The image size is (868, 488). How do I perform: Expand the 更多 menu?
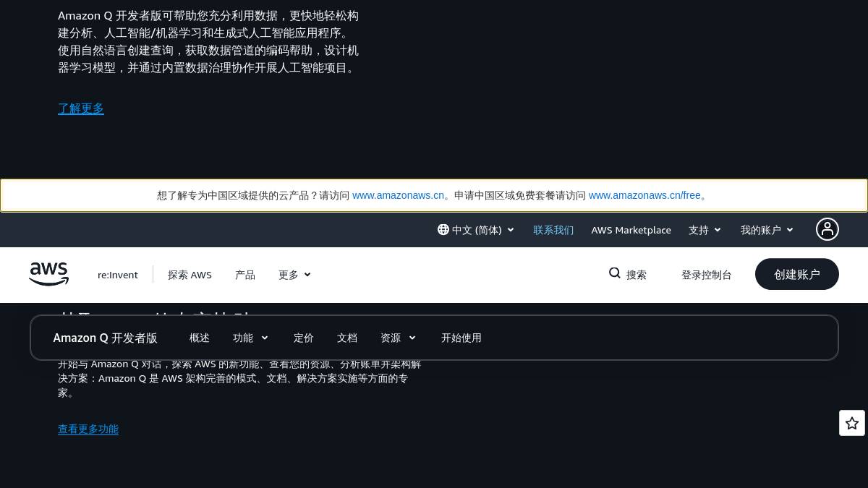pos(294,275)
